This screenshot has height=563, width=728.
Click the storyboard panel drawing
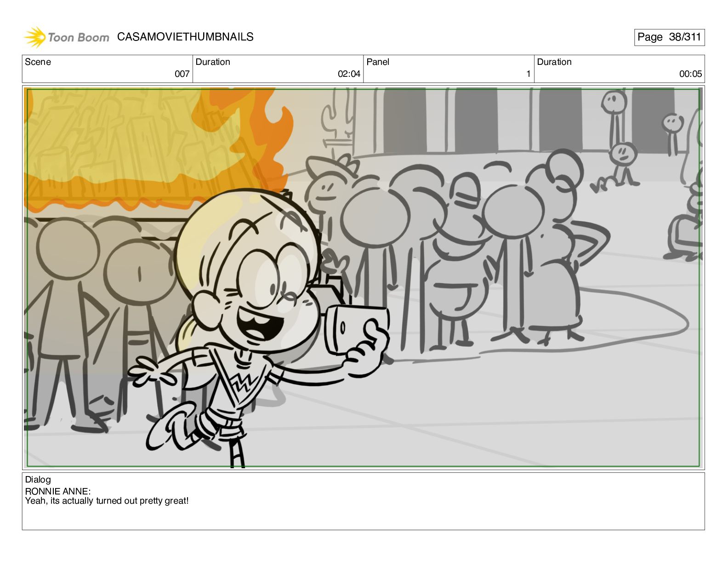pyautogui.click(x=364, y=278)
